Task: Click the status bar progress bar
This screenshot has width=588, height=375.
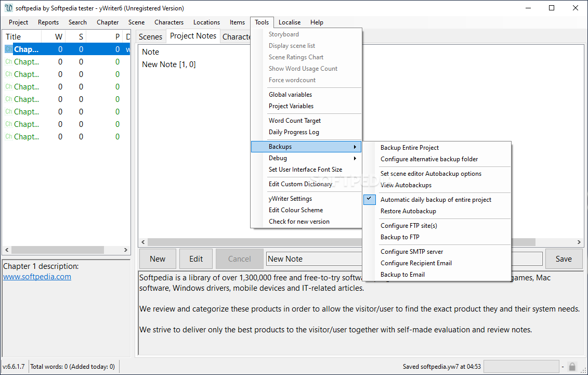Action: click(x=521, y=366)
